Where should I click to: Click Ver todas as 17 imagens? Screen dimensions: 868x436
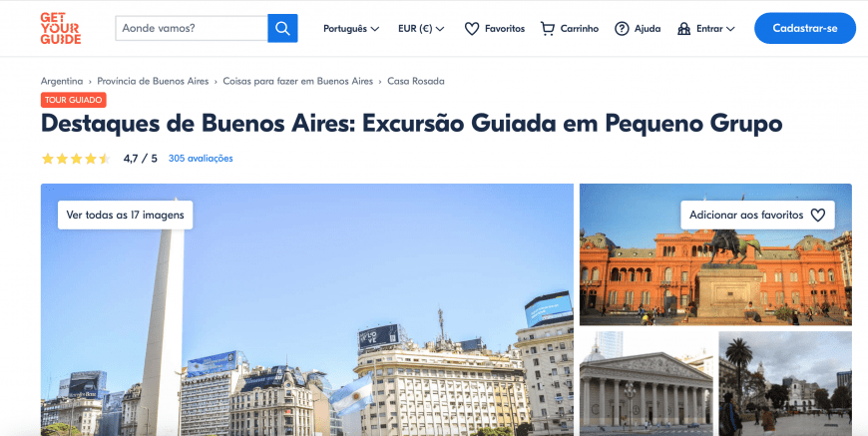(125, 215)
